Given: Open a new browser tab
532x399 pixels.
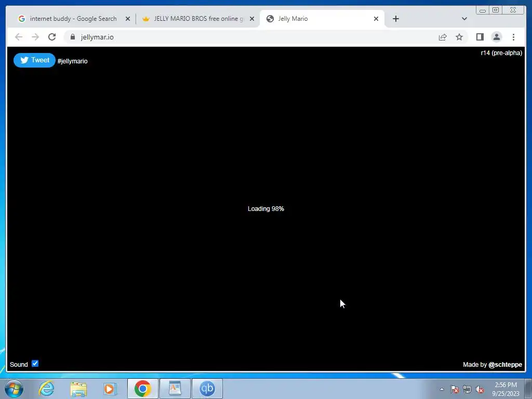Looking at the screenshot, I should click(x=395, y=19).
